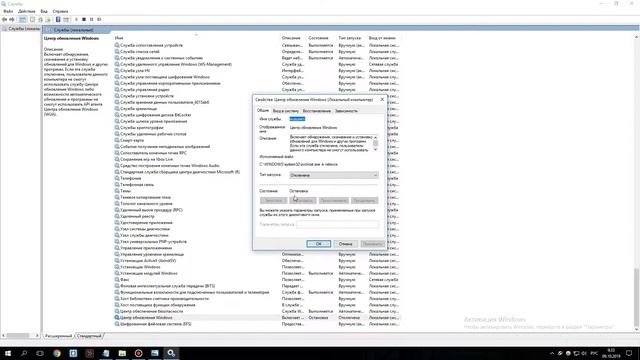
Task: Click the Параметры запуска input field
Action: pyautogui.click(x=338, y=224)
